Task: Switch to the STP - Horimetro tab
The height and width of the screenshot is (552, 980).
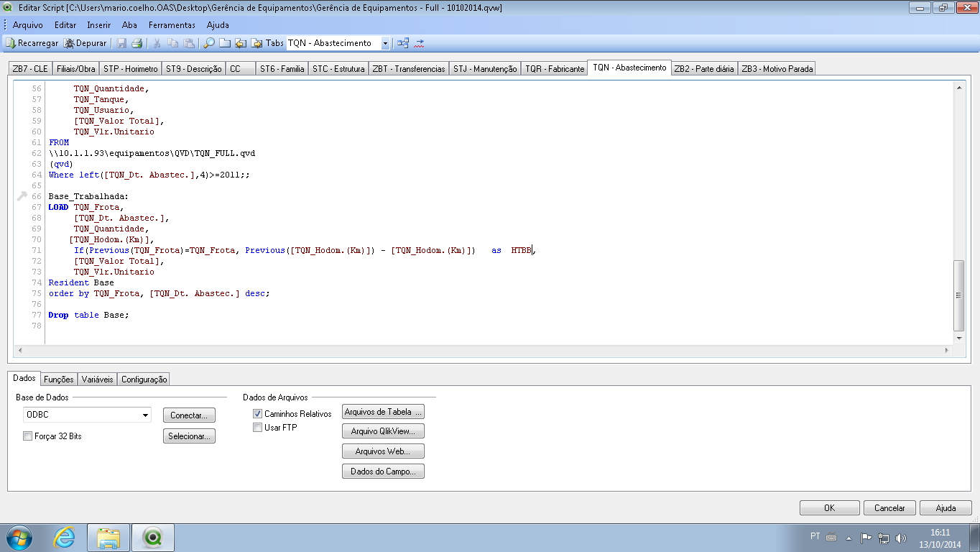Action: 131,69
